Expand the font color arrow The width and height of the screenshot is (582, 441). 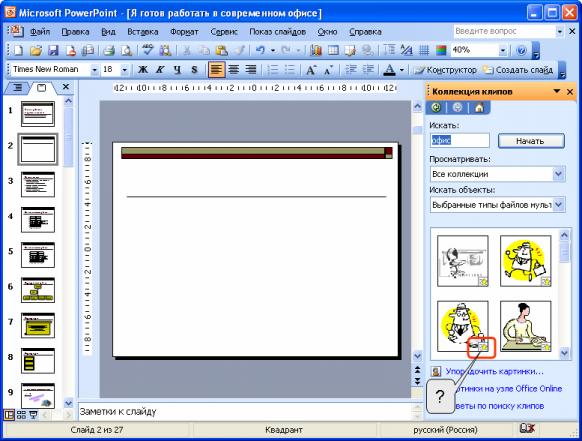402,69
